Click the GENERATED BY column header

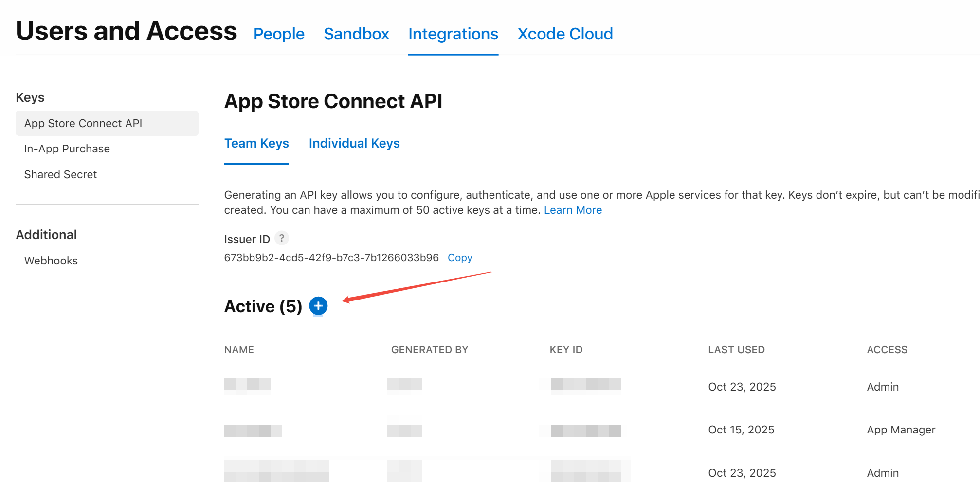tap(429, 350)
